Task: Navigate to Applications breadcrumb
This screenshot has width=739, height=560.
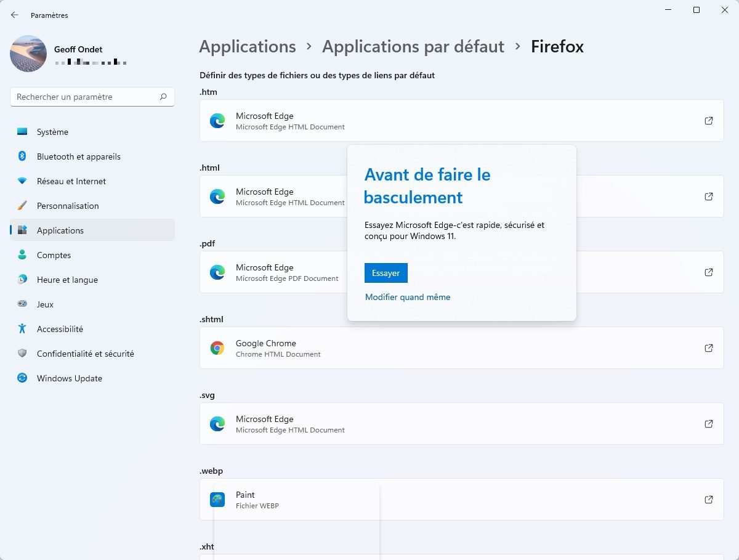Action: tap(248, 47)
